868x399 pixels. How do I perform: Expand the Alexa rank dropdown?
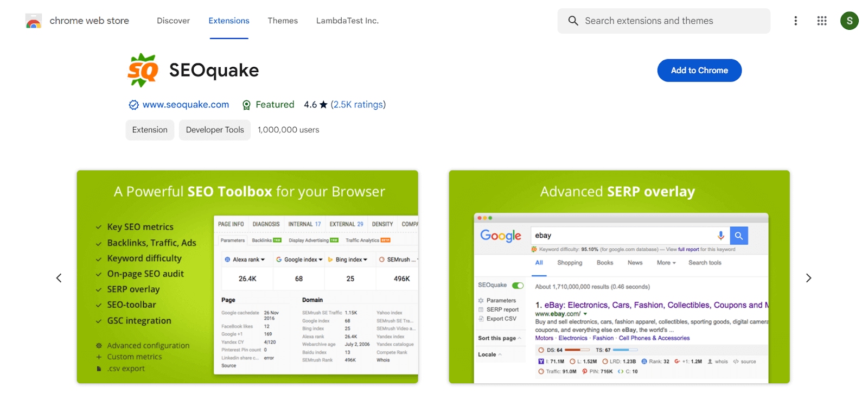point(245,259)
